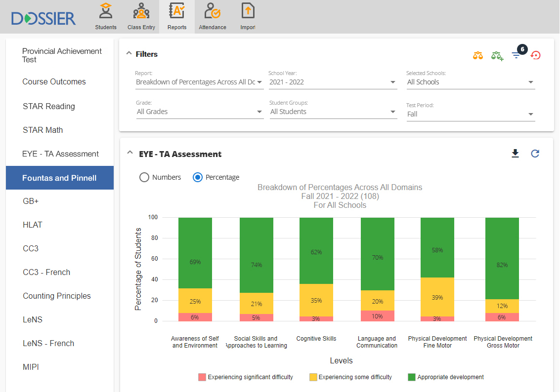This screenshot has height=392, width=560.
Task: Click the green add comparison scale icon
Action: pos(497,55)
